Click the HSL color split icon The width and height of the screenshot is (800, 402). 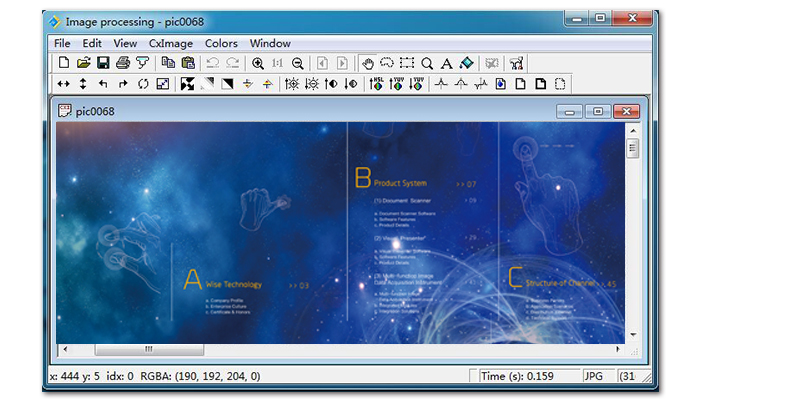(376, 84)
